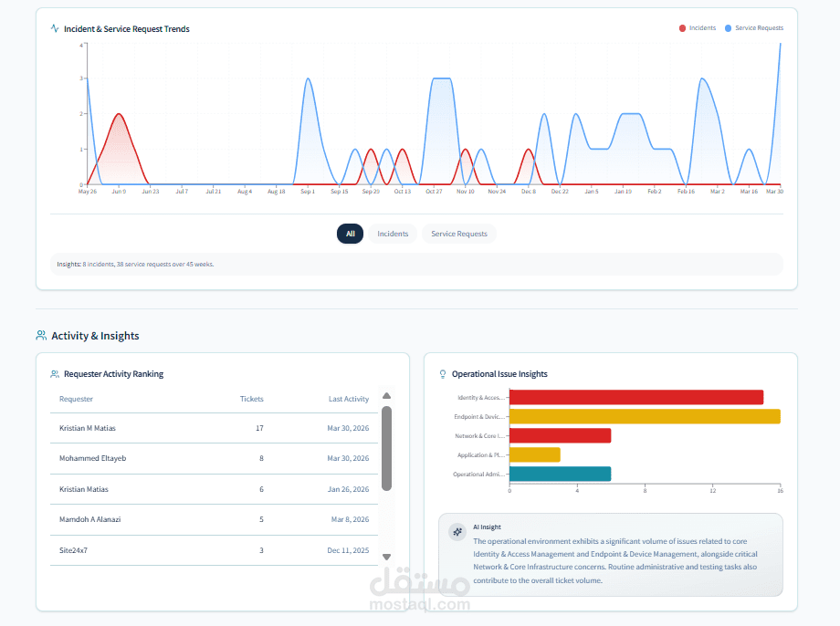
Task: Select the All filter pill
Action: [x=350, y=234]
